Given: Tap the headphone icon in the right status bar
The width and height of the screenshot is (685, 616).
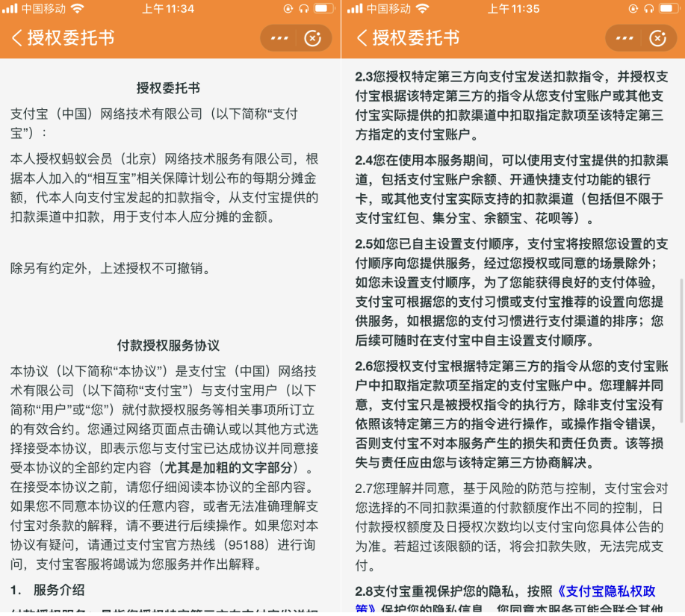Looking at the screenshot, I should [648, 8].
